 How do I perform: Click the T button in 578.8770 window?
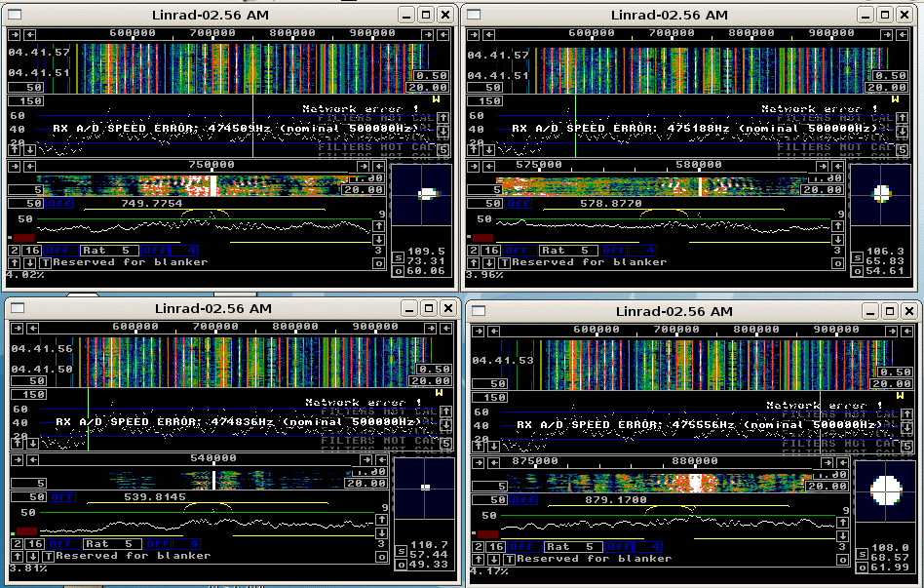(x=504, y=262)
